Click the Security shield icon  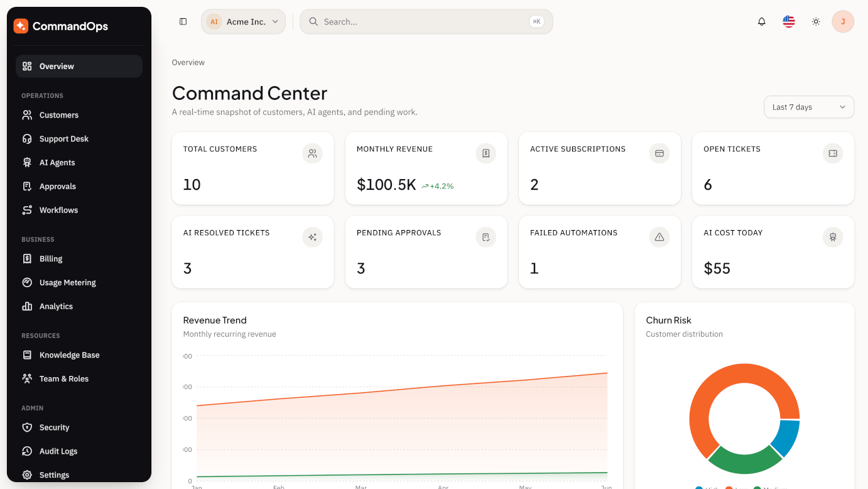[x=27, y=427]
